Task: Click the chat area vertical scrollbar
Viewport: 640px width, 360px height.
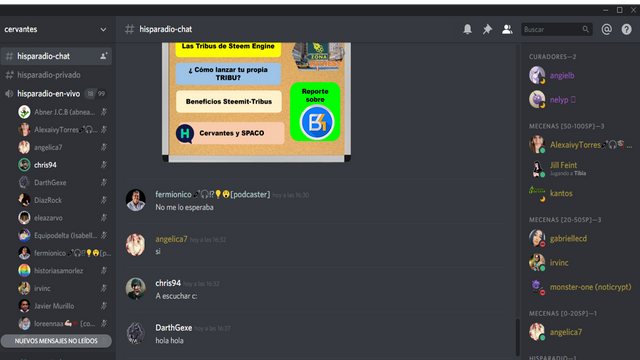Action: click(518, 337)
